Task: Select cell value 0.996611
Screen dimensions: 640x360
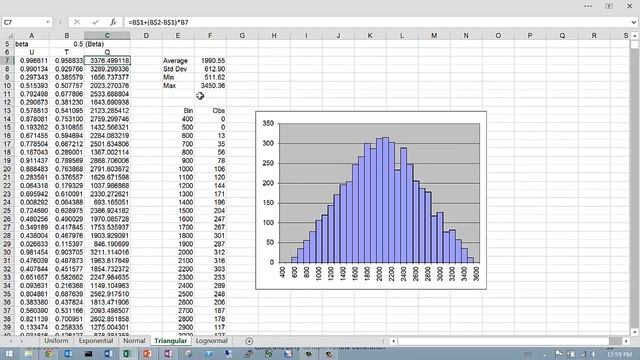Action: tap(32, 60)
